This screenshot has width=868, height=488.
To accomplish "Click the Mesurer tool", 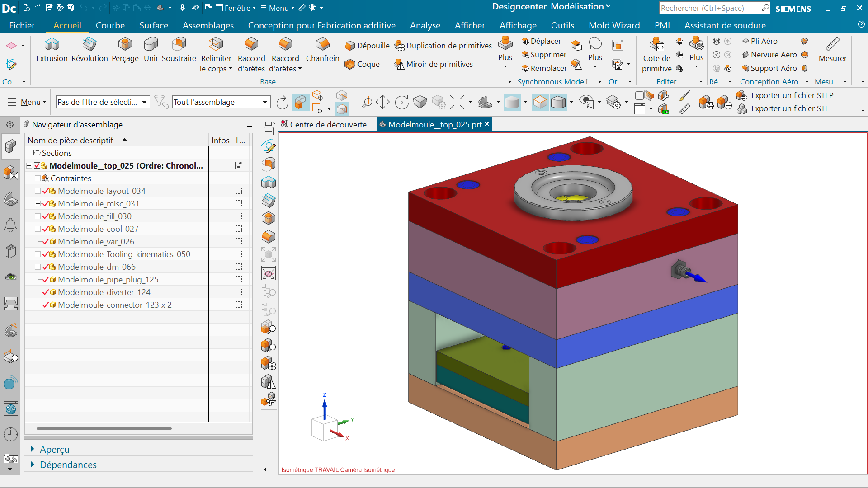I will tap(832, 50).
